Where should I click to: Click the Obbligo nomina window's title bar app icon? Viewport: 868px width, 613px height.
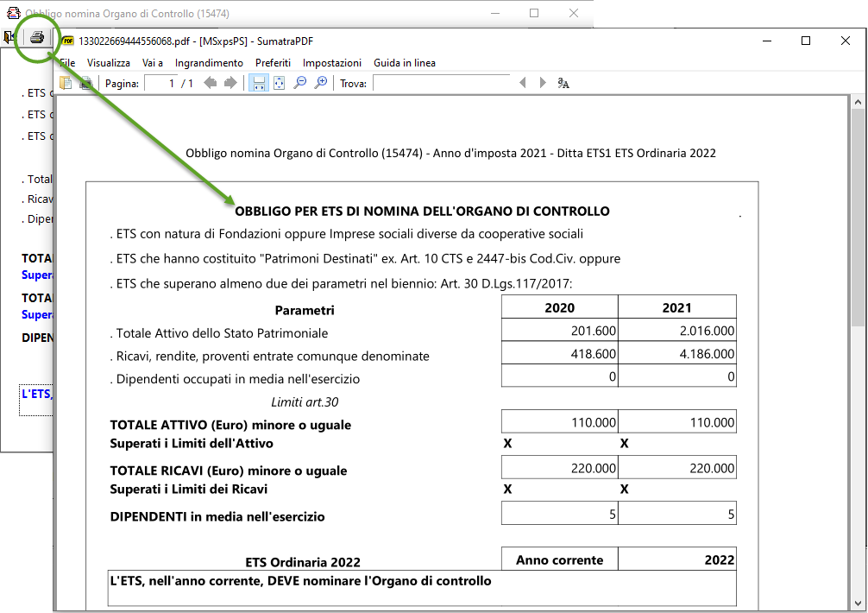click(13, 13)
